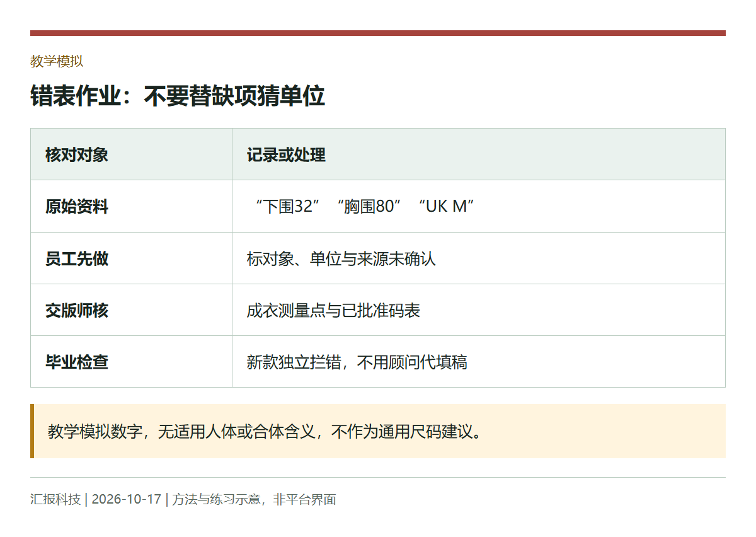The width and height of the screenshot is (756, 537).
Task: Click the '教学模拟' label above the title
Action: tap(57, 61)
